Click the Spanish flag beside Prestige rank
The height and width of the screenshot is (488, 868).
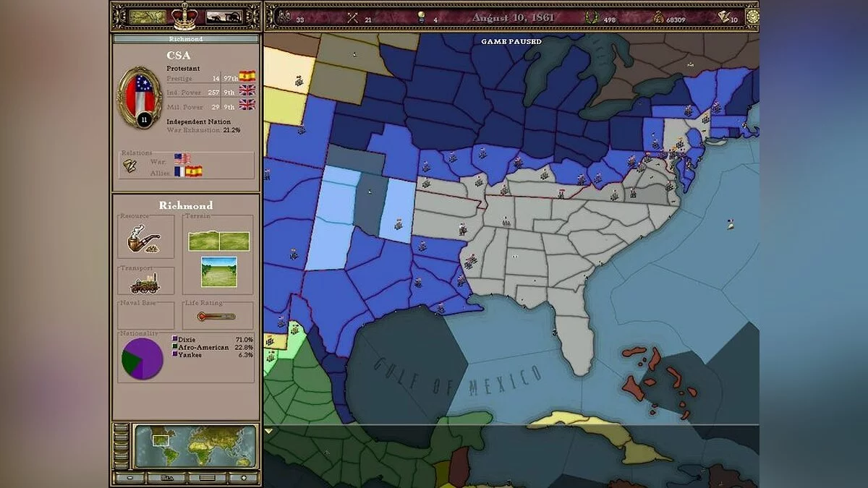tap(247, 76)
